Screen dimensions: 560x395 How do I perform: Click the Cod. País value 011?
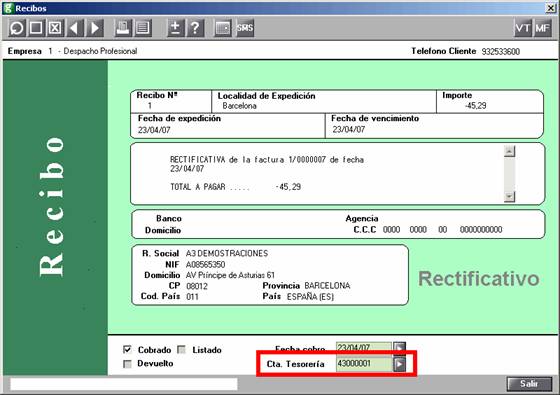[192, 297]
